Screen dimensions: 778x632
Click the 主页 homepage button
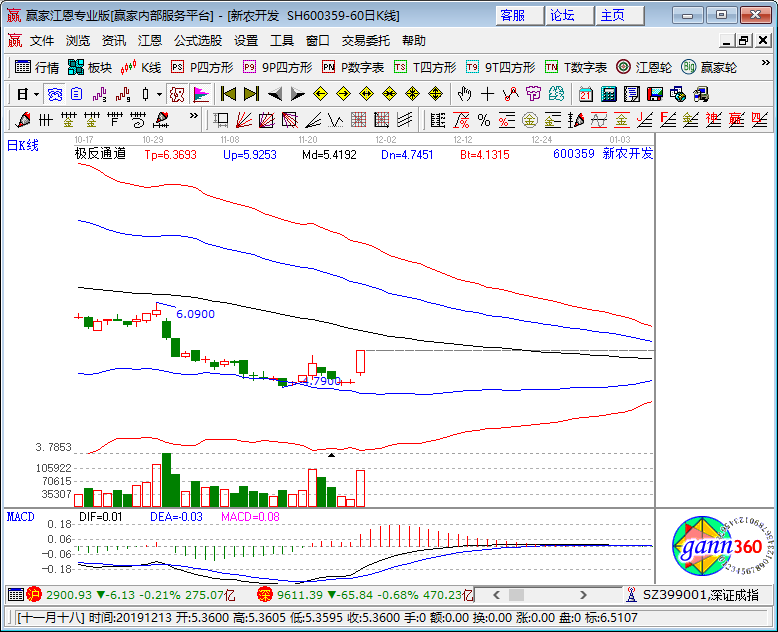(620, 15)
